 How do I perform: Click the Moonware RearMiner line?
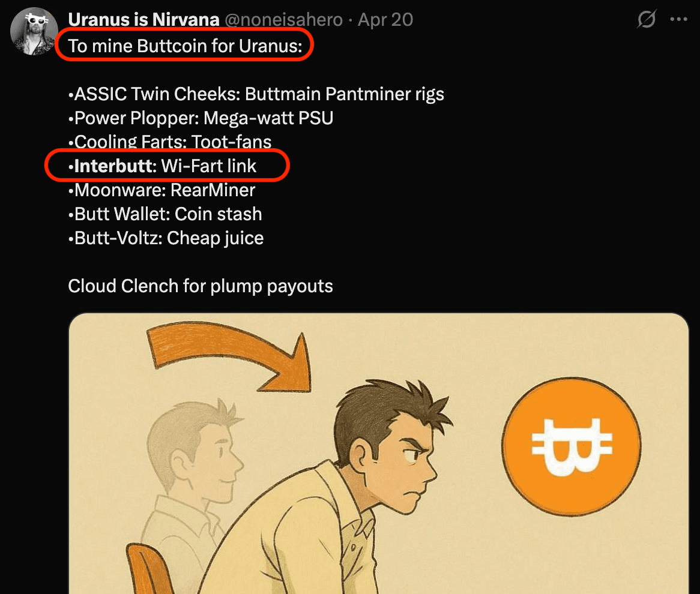tap(161, 190)
